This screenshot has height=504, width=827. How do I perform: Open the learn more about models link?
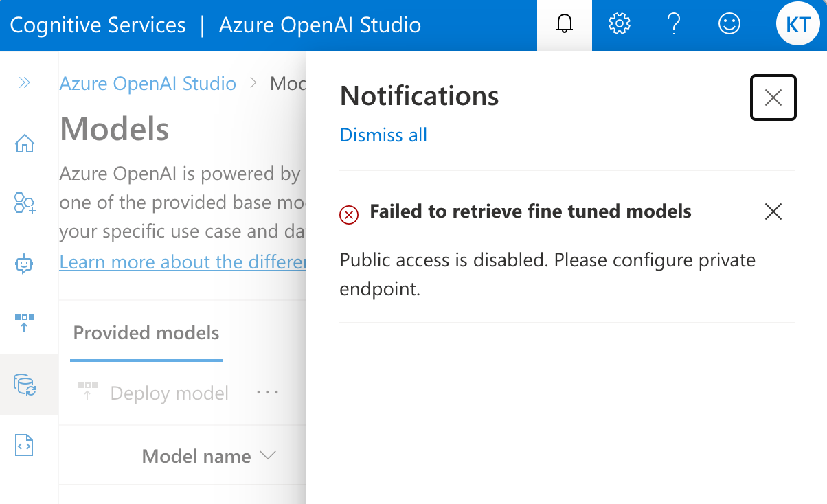click(182, 262)
